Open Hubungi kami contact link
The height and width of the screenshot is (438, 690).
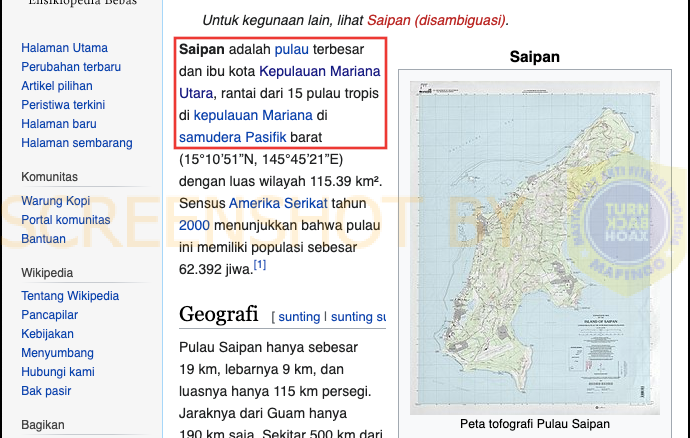58,371
